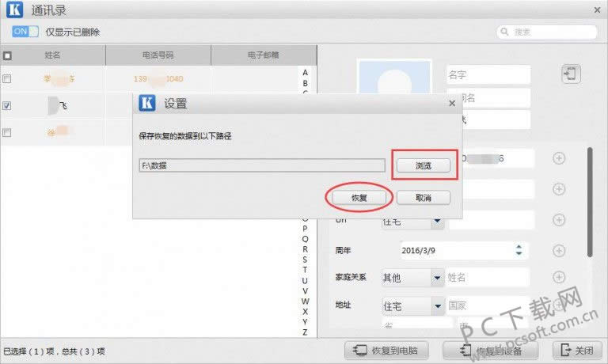Click the save path input field F:\数据
This screenshot has height=364, width=608.
[x=261, y=165]
